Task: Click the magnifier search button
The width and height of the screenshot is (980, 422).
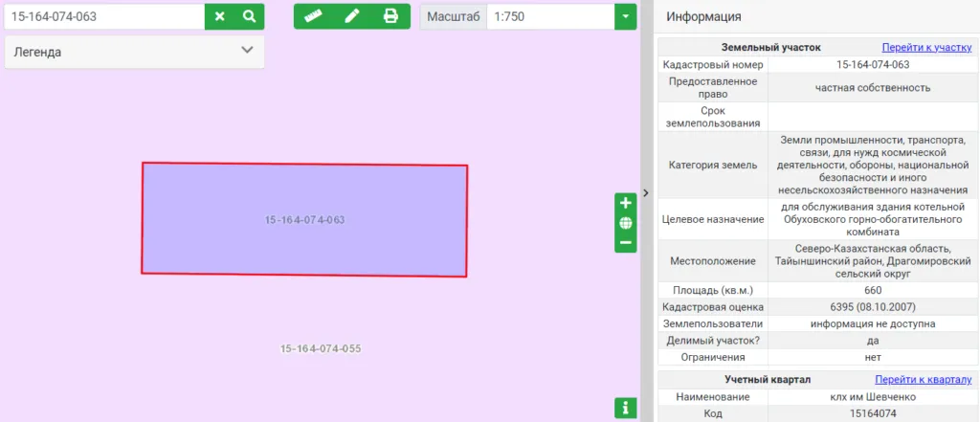Action: click(x=249, y=16)
